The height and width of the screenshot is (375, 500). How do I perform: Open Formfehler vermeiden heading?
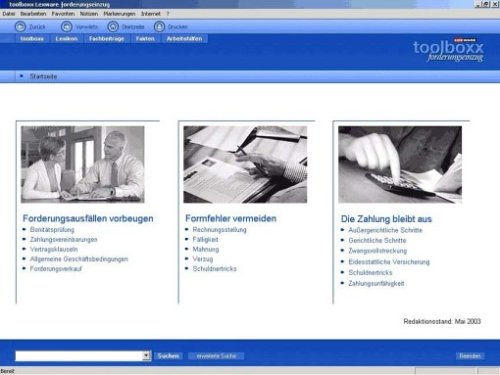231,218
